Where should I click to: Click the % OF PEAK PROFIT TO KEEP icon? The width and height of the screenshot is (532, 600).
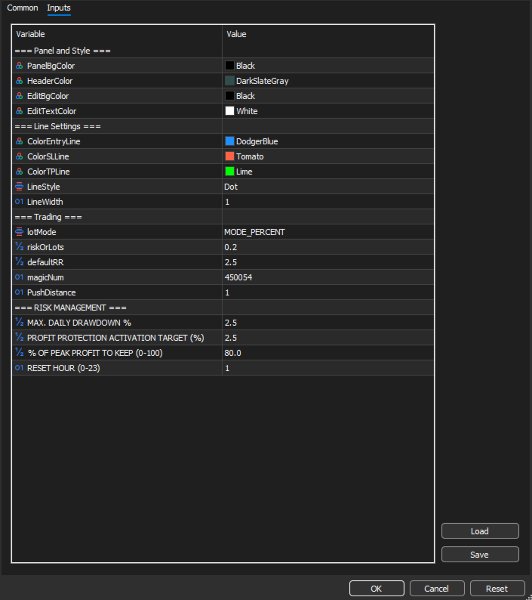pos(19,353)
